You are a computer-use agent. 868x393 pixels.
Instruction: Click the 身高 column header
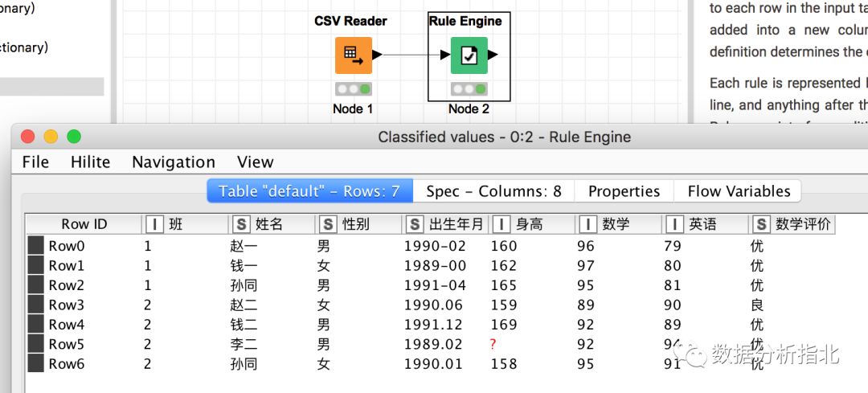(532, 224)
